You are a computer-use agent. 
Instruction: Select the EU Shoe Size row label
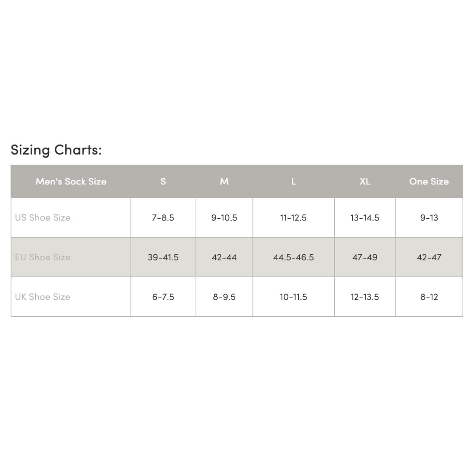[71, 257]
